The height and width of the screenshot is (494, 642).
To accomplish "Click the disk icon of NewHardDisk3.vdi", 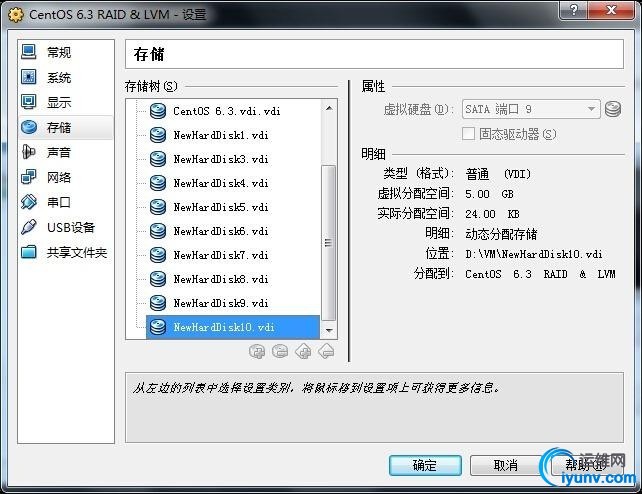I will tap(158, 159).
